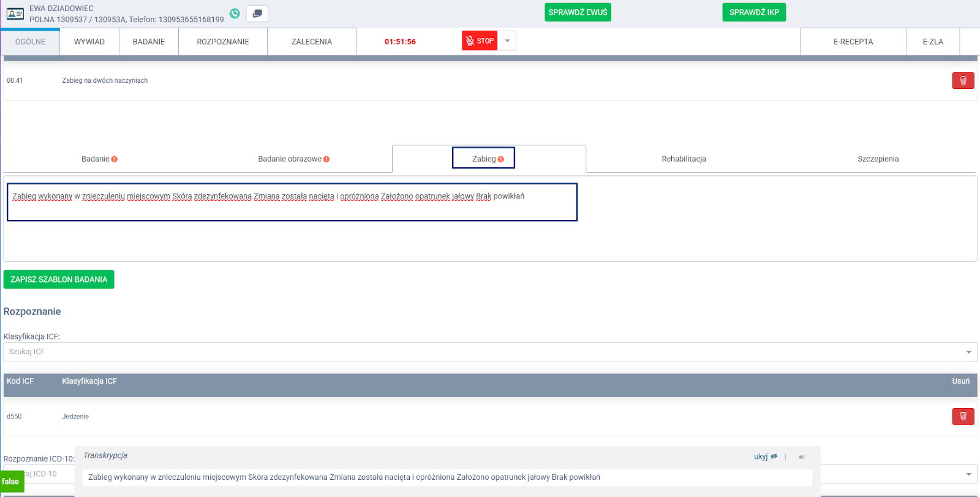This screenshot has height=497, width=980.
Task: Expand the arrow next to STOP button
Action: 507,41
